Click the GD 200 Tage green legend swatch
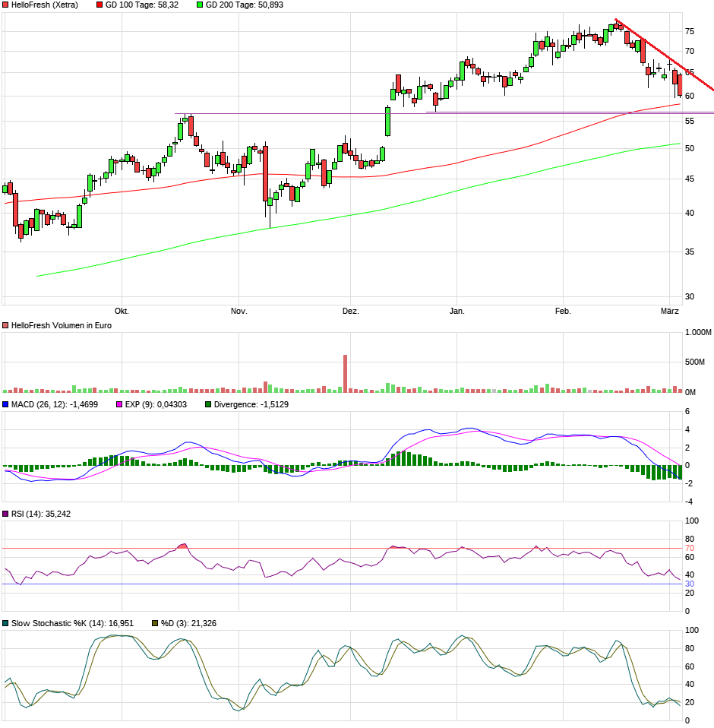Screen dimensions: 714x728 (x=200, y=5)
